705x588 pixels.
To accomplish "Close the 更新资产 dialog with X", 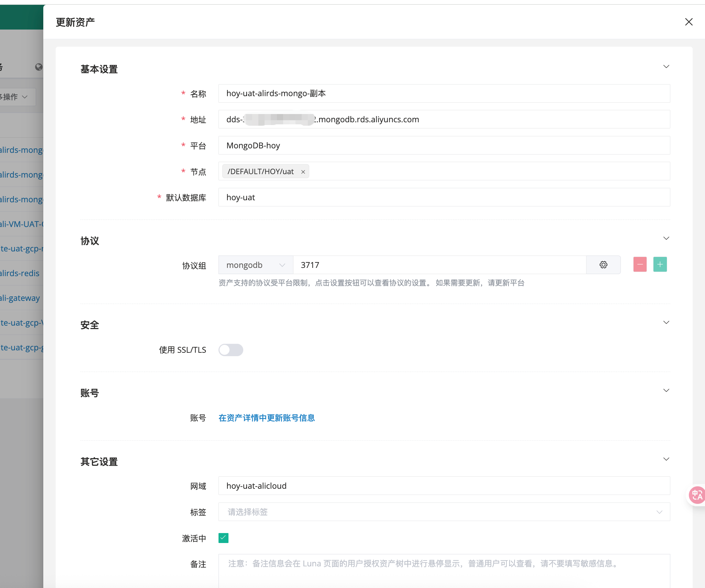I will pos(689,22).
